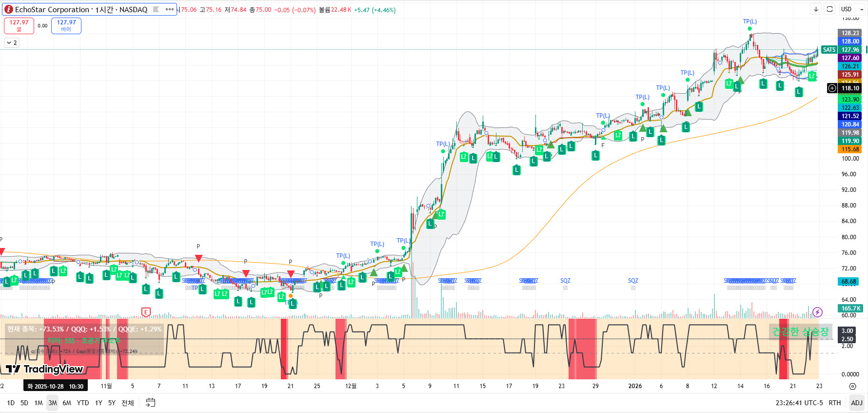The height and width of the screenshot is (413, 868).
Task: Click the 11월 month marker on time axis
Action: [x=106, y=386]
